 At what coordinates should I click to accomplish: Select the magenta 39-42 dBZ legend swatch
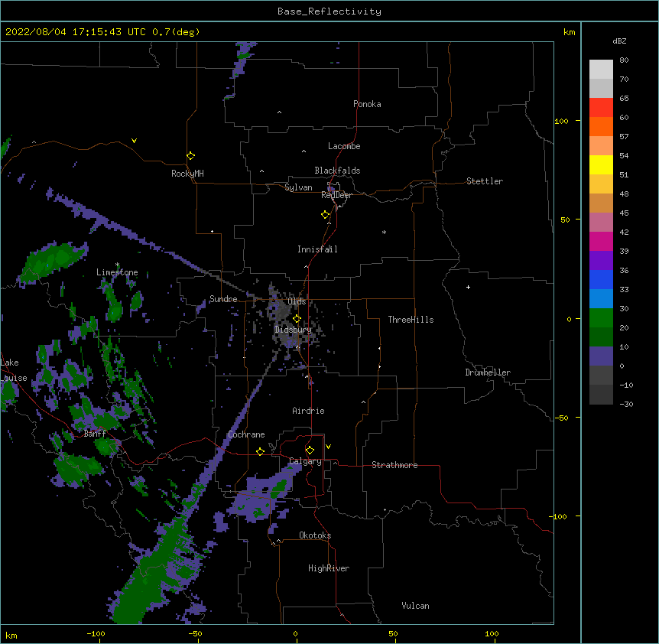[601, 241]
